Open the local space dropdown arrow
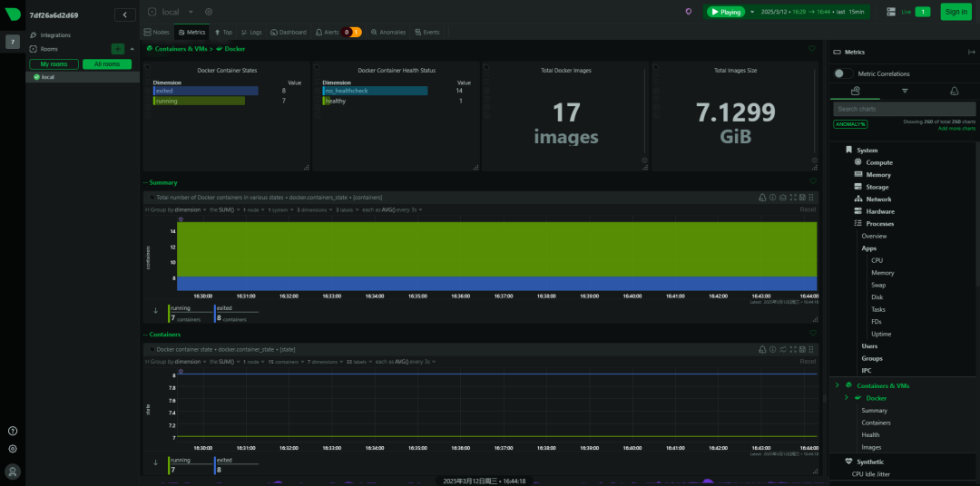Screen dimensions: 980x486 [191, 12]
